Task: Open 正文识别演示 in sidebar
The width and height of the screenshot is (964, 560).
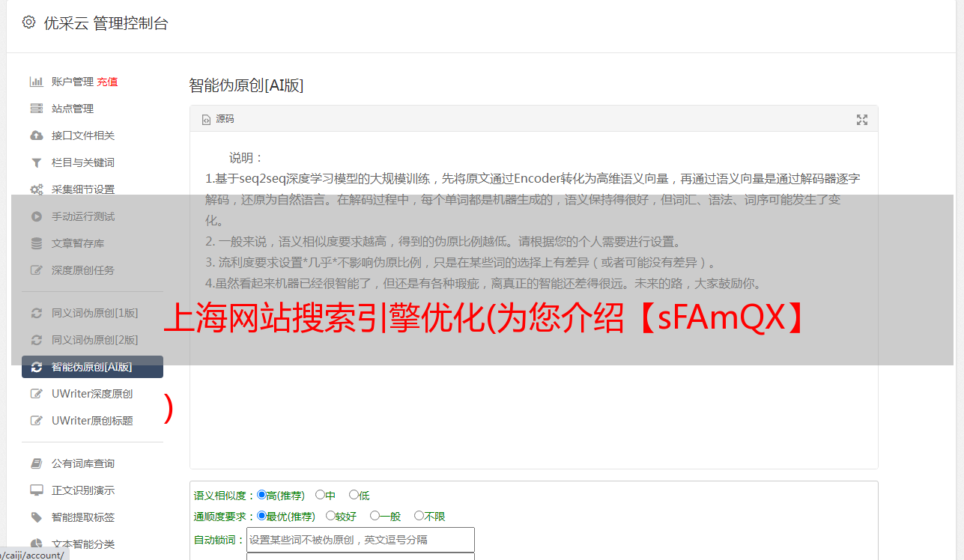Action: coord(83,490)
